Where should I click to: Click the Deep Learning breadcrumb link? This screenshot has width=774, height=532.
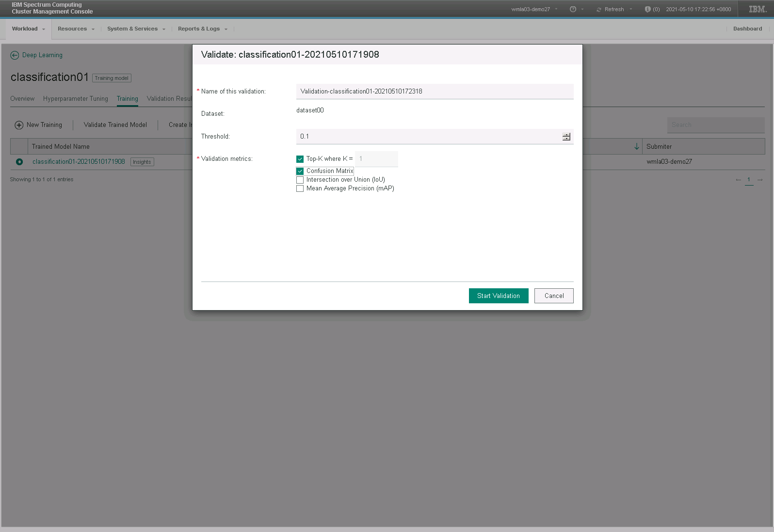42,55
